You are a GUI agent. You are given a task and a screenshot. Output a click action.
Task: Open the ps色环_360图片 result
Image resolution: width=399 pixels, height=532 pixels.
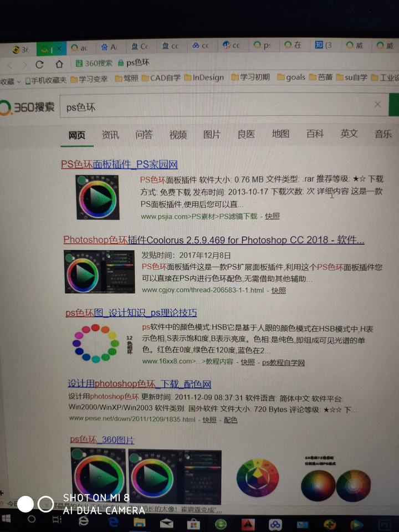102,439
